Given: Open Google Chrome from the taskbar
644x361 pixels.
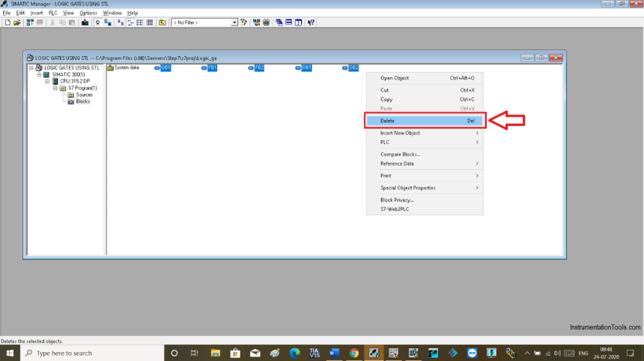Looking at the screenshot, I should [354, 354].
